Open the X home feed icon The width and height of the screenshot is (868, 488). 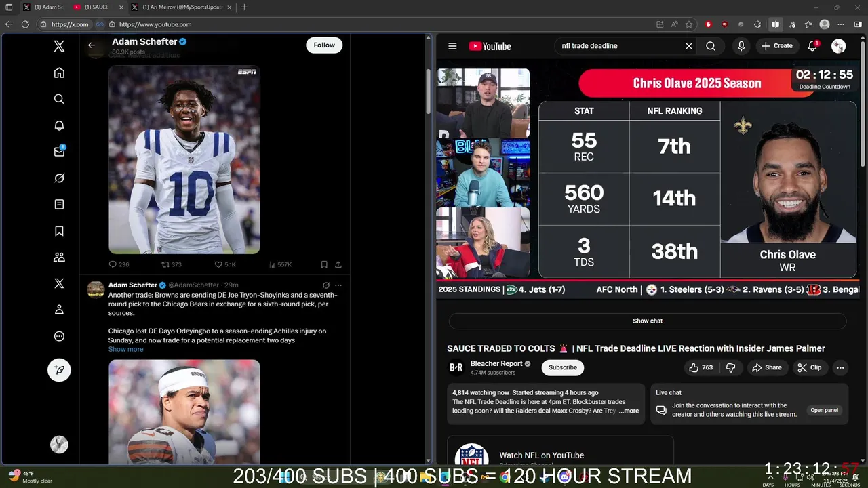(x=59, y=73)
